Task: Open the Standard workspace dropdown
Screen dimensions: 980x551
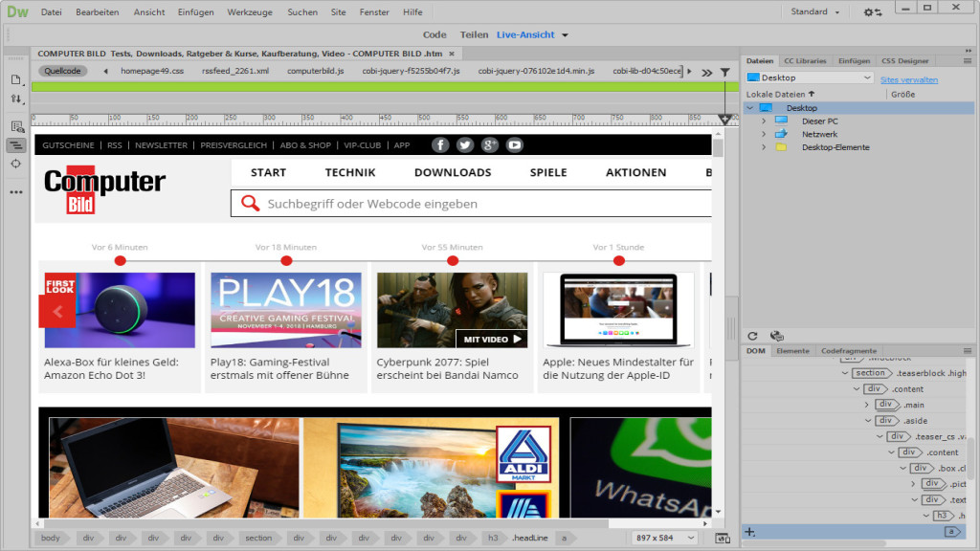Action: tap(813, 11)
